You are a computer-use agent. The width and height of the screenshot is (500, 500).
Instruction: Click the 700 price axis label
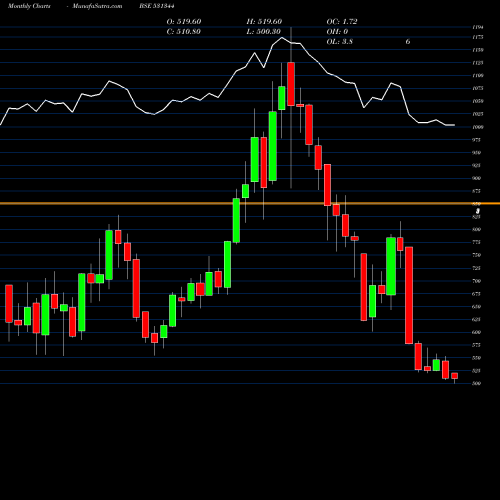(477, 281)
